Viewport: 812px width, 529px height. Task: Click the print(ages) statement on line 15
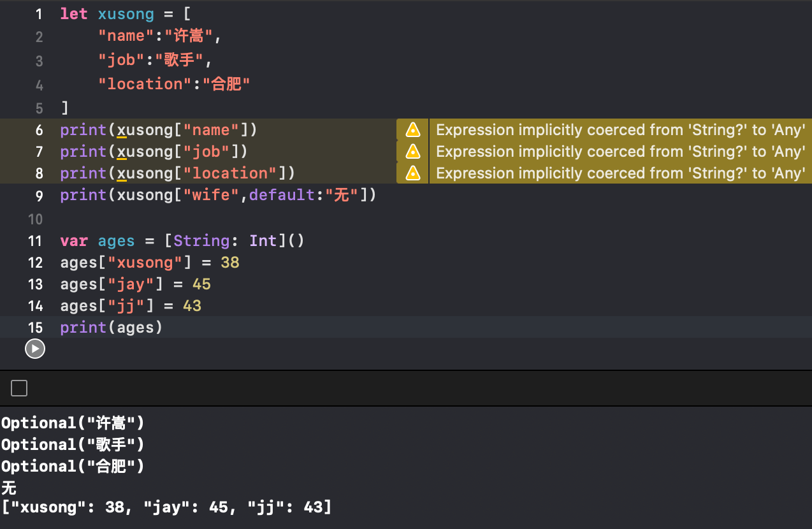[112, 328]
